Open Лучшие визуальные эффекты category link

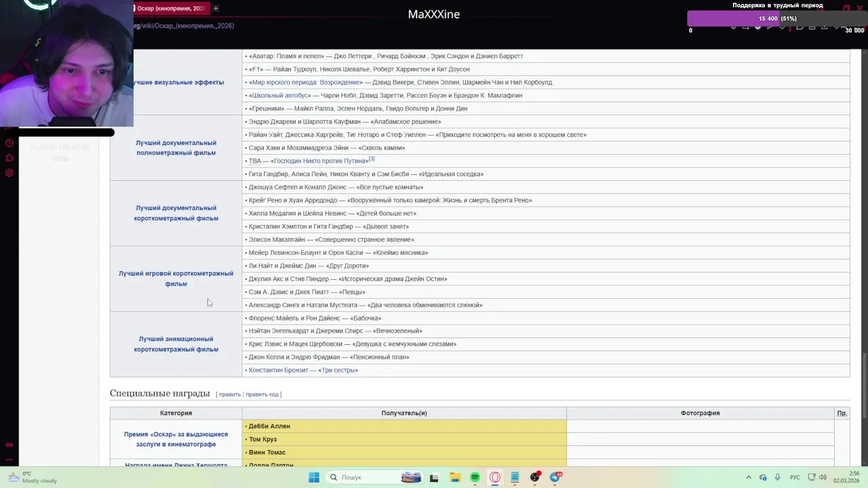click(x=178, y=82)
